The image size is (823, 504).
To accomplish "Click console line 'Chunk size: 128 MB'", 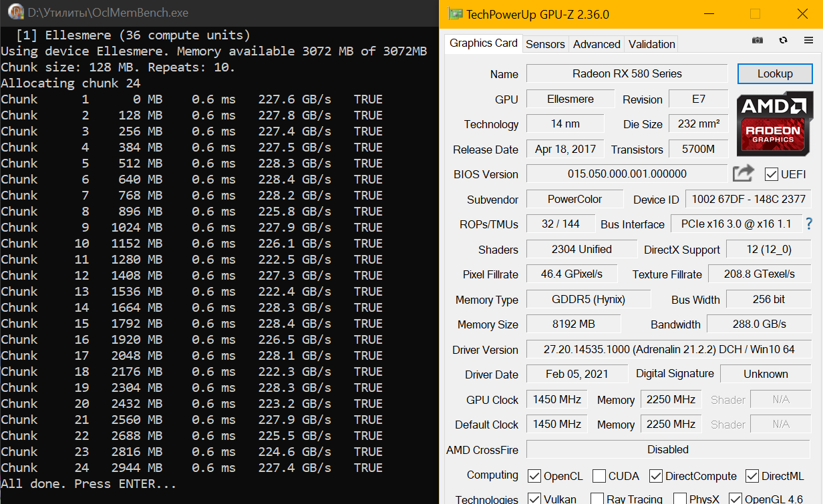I will [118, 67].
